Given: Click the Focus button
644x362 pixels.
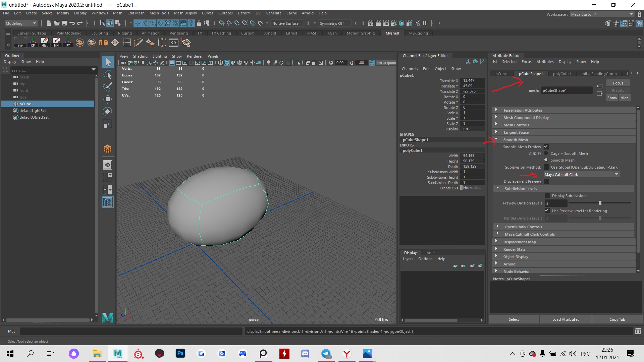Looking at the screenshot, I should 618,83.
